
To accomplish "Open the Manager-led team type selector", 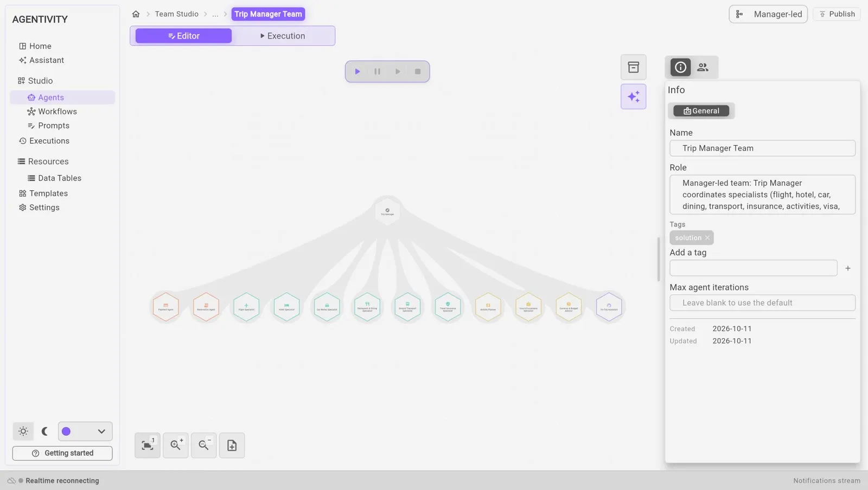I will point(768,14).
